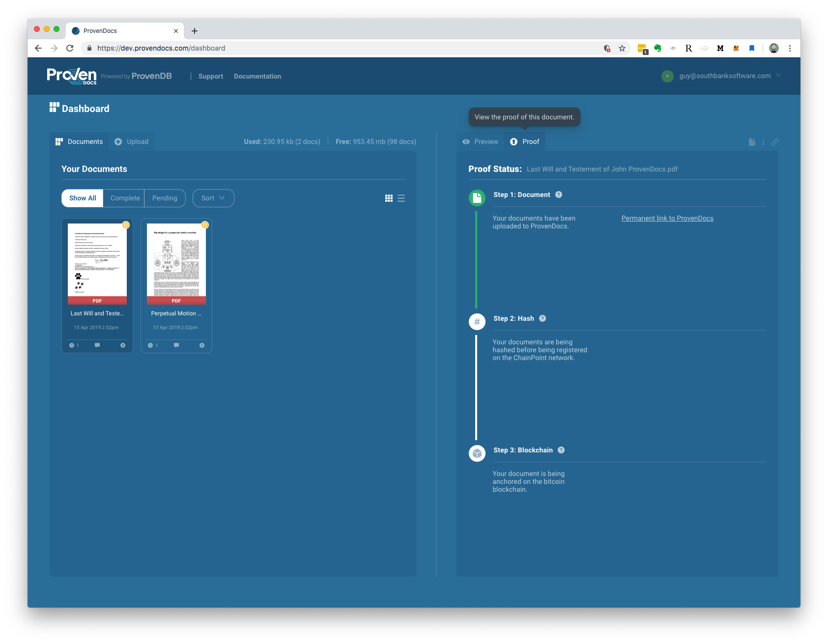Viewport: 828px width, 644px height.
Task: Select the Complete filter
Action: (124, 198)
